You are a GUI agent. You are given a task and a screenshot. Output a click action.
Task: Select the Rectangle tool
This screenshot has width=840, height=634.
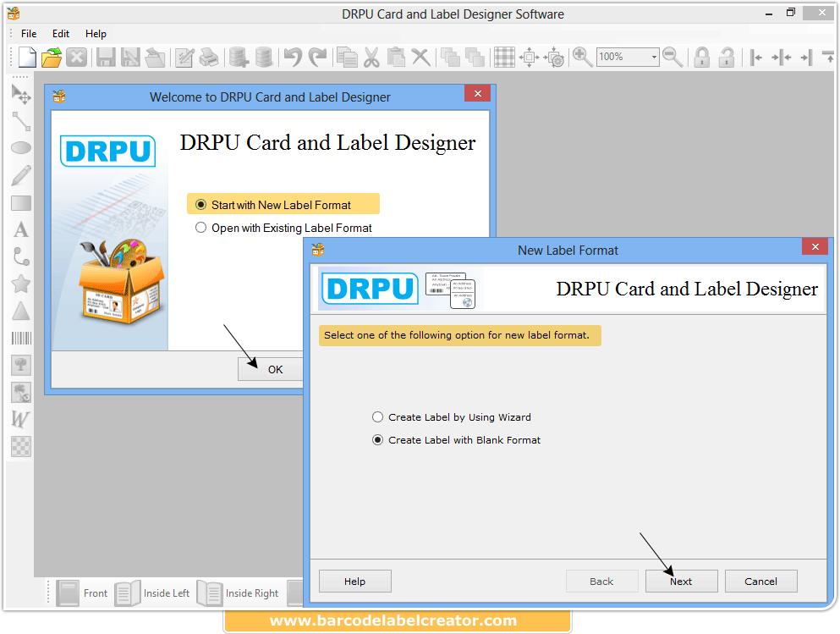(20, 202)
